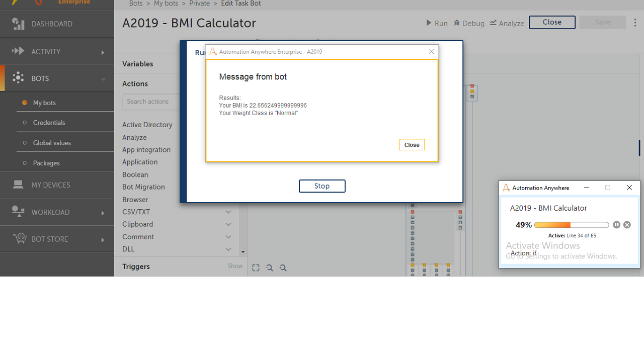This screenshot has width=644, height=362.
Task: Click 'Line 34 of 65' status text
Action: [x=581, y=235]
